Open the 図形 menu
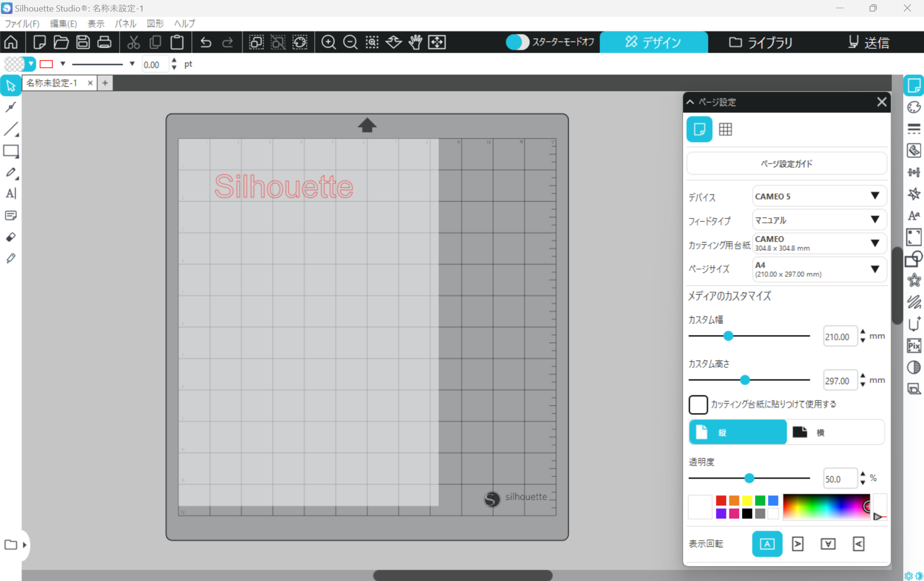The width and height of the screenshot is (924, 581). tap(155, 24)
